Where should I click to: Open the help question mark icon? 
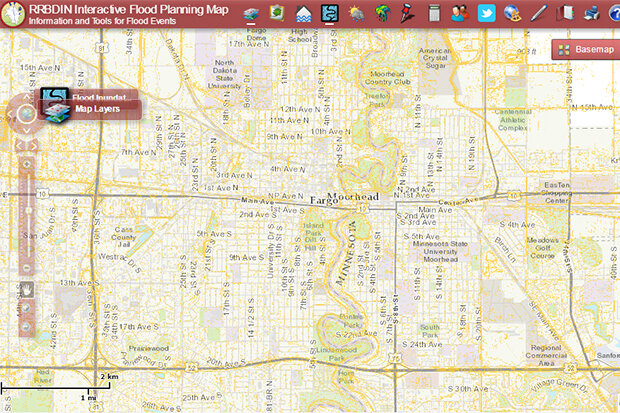pos(613,13)
